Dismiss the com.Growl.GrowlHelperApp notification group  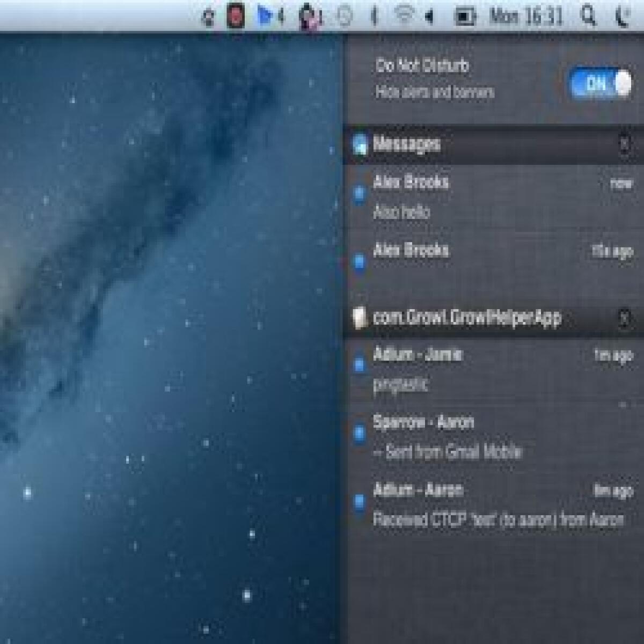point(623,318)
